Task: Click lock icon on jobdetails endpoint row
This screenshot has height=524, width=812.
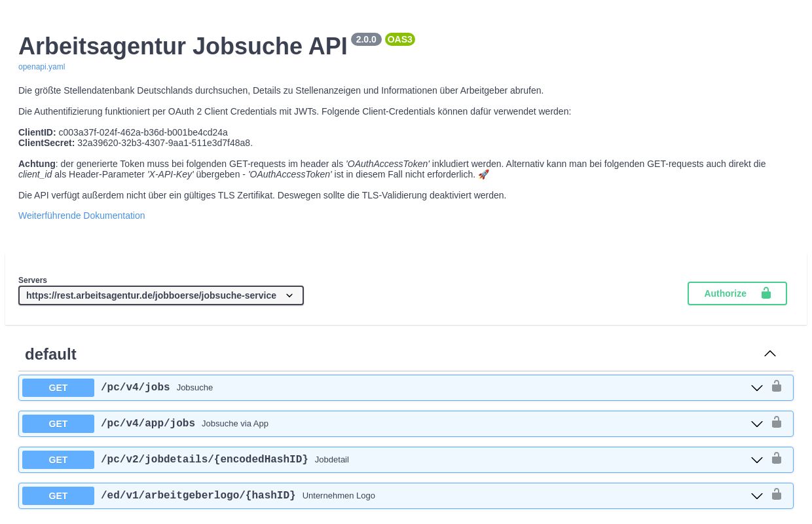Action: [777, 458]
